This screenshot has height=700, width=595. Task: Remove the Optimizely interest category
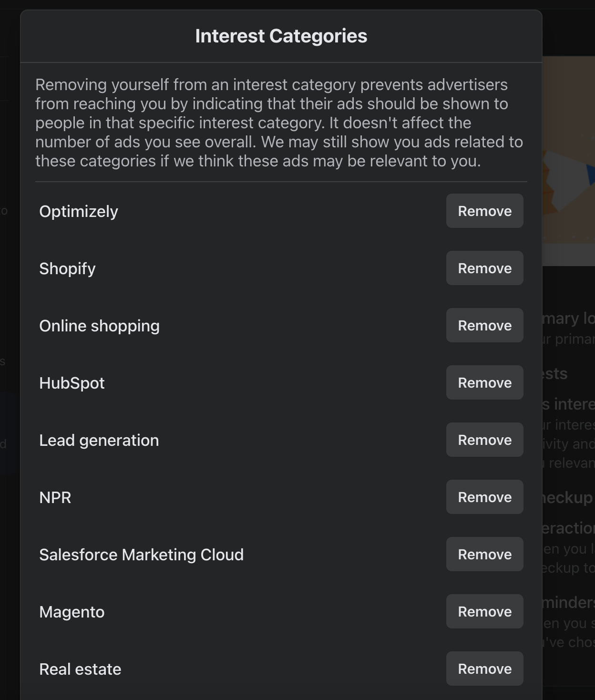coord(484,211)
